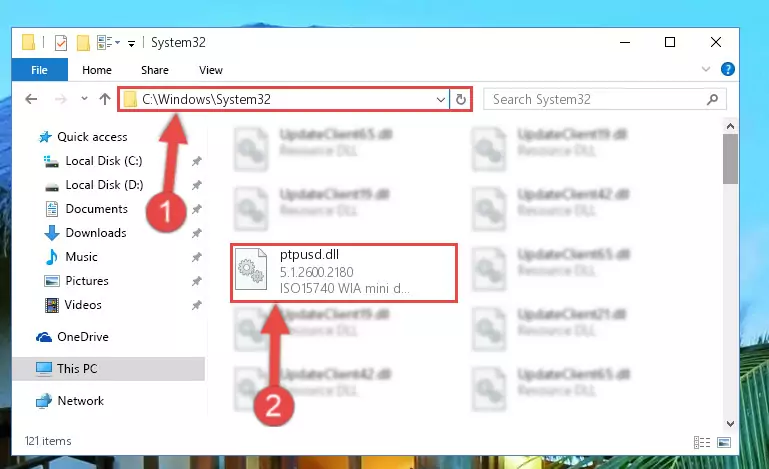Click the address bar path C:\Windows\System32

(x=206, y=100)
